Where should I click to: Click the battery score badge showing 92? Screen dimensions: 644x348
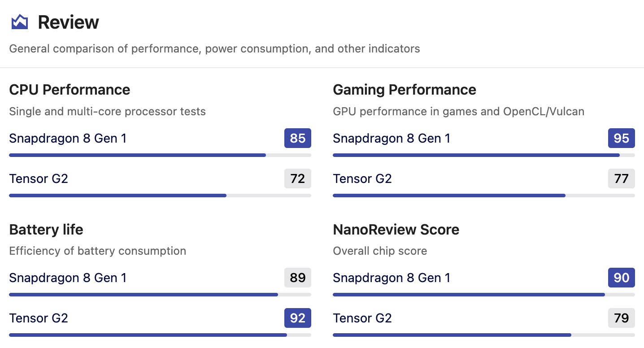pos(298,318)
